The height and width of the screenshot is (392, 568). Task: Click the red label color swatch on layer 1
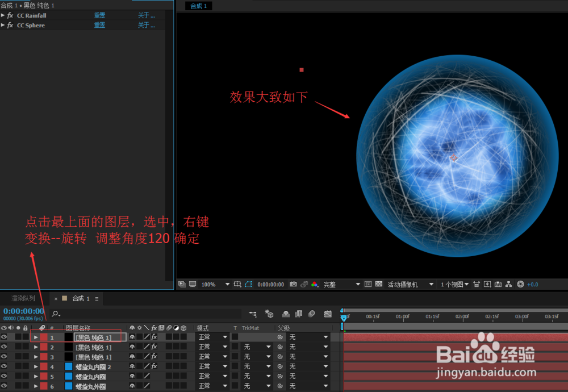pos(43,337)
